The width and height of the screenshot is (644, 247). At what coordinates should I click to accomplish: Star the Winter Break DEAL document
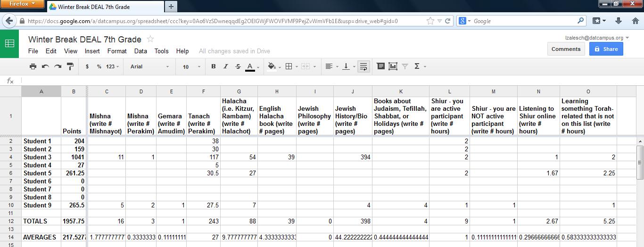pos(150,39)
